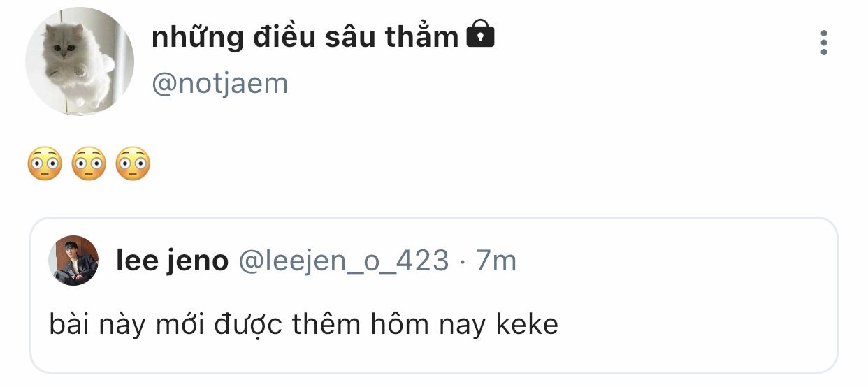Open the 'lee jeno' display name
868x387 pixels.
(x=172, y=261)
